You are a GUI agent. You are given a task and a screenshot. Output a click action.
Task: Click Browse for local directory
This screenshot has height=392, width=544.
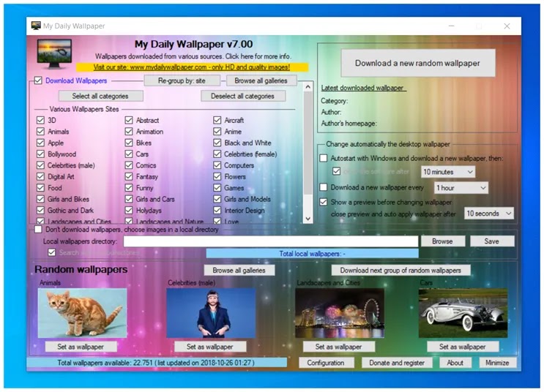(x=443, y=241)
